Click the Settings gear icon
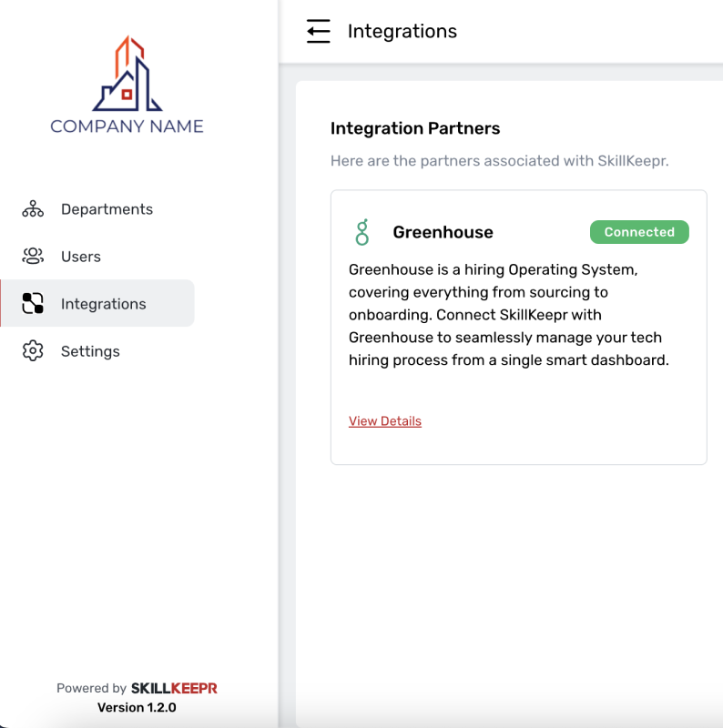 pyautogui.click(x=33, y=351)
